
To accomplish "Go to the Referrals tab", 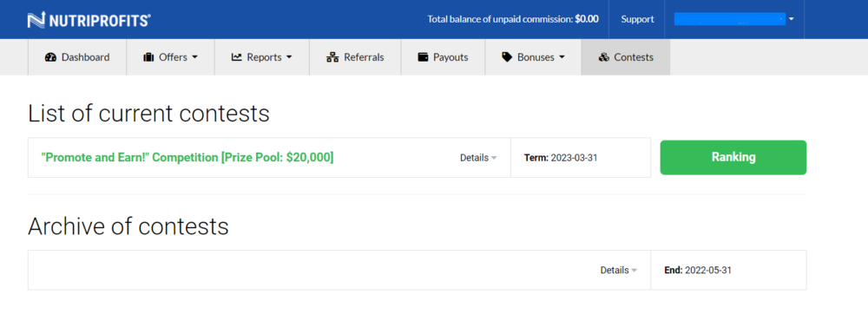I will pyautogui.click(x=355, y=57).
